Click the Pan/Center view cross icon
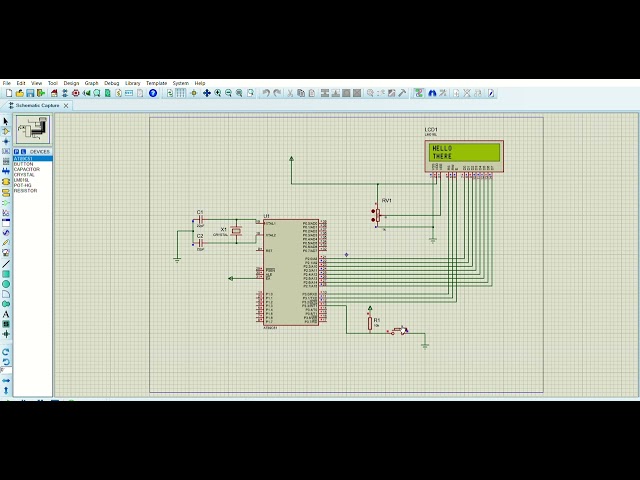Viewport: 640px width, 480px height. point(207,93)
